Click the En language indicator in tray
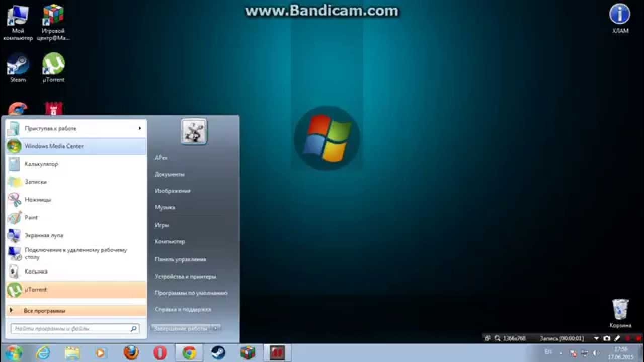644x362 pixels. (548, 351)
